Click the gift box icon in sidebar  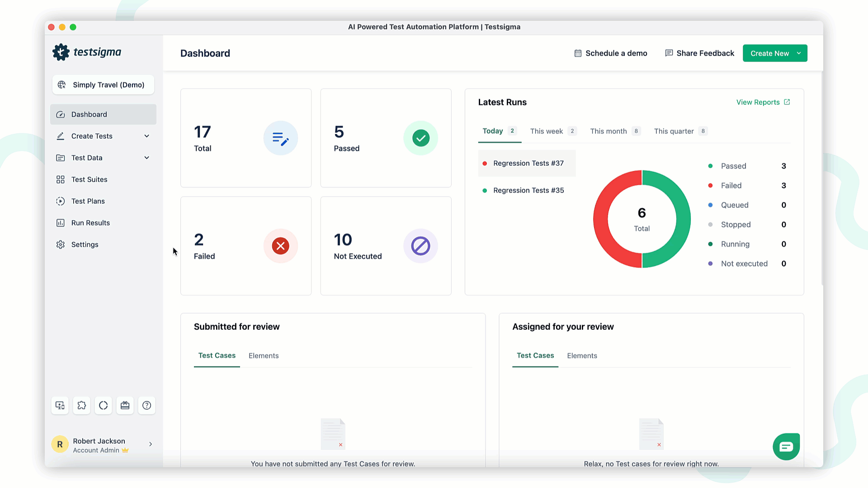tap(125, 405)
